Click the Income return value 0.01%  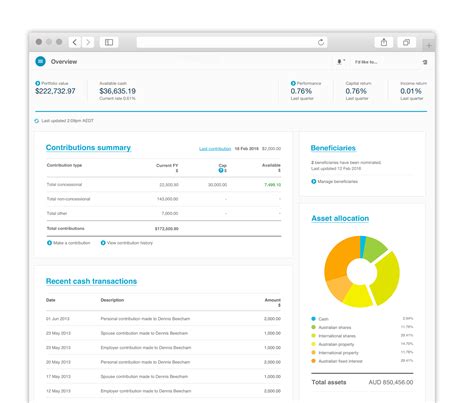pyautogui.click(x=411, y=91)
